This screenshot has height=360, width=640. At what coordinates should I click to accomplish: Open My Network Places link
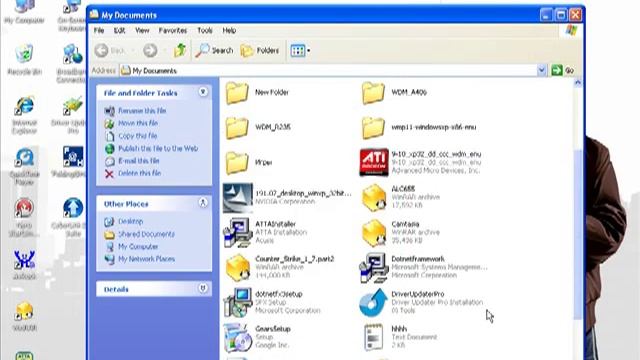coord(146,259)
